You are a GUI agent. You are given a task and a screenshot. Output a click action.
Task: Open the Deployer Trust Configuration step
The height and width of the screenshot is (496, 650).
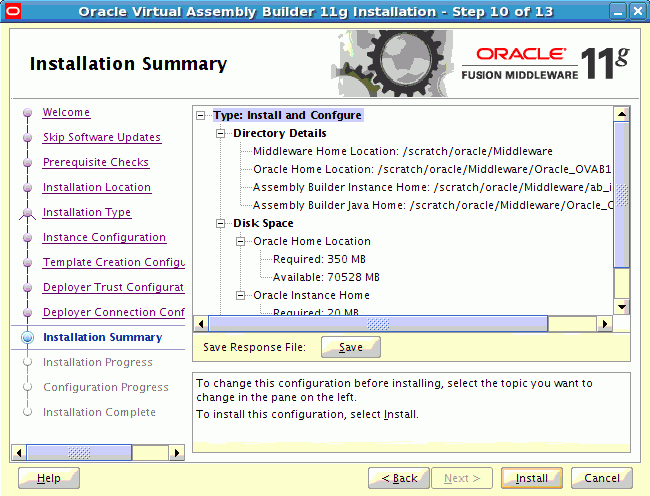pyautogui.click(x=114, y=287)
